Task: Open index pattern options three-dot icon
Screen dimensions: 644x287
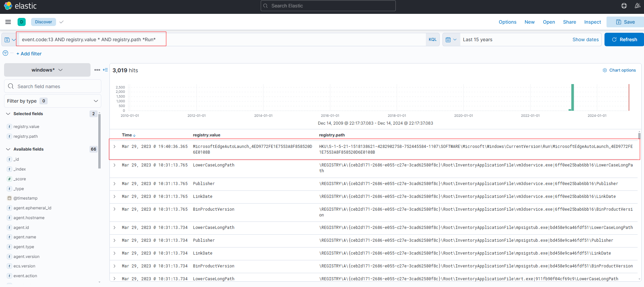Action: coord(97,70)
